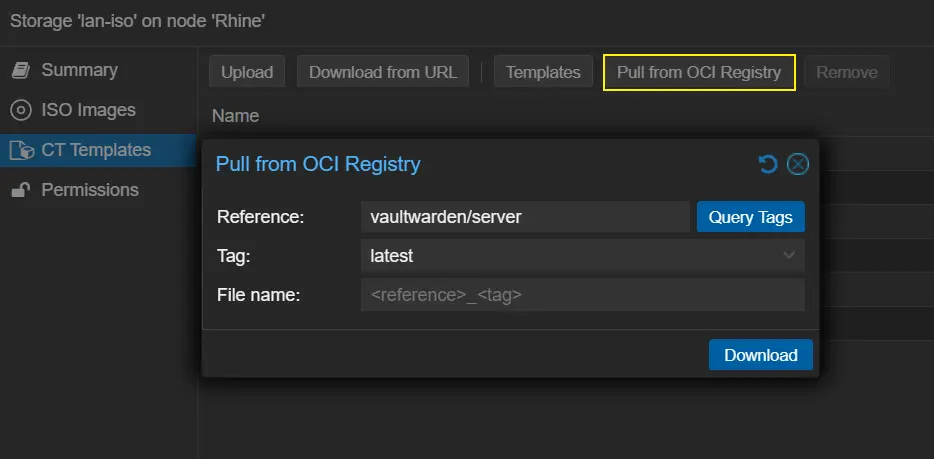The width and height of the screenshot is (934, 459).
Task: Click the Tag dropdown chevron arrow
Action: [789, 255]
